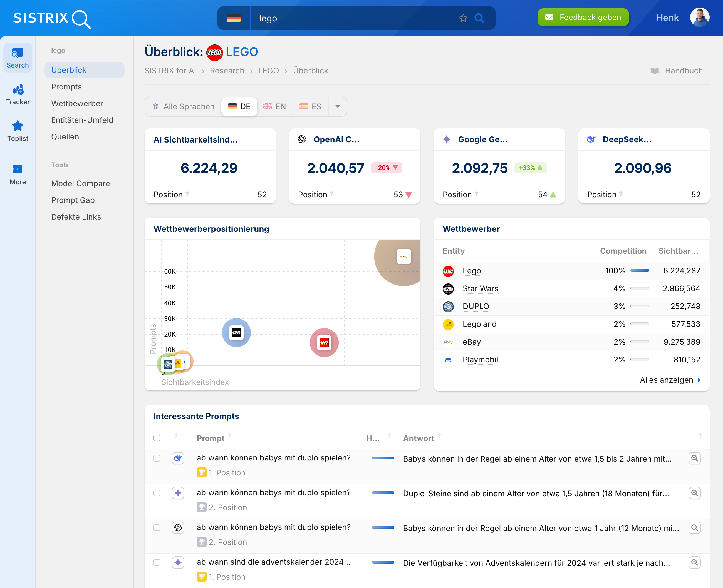This screenshot has width=723, height=588.
Task: Click the SISTRIX logo
Action: tap(51, 18)
